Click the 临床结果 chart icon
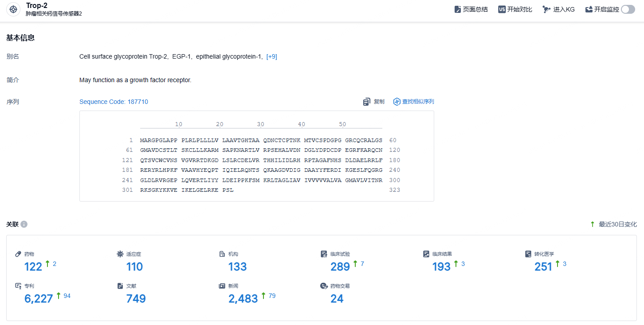Viewport: 644px width, 325px height. (x=426, y=254)
